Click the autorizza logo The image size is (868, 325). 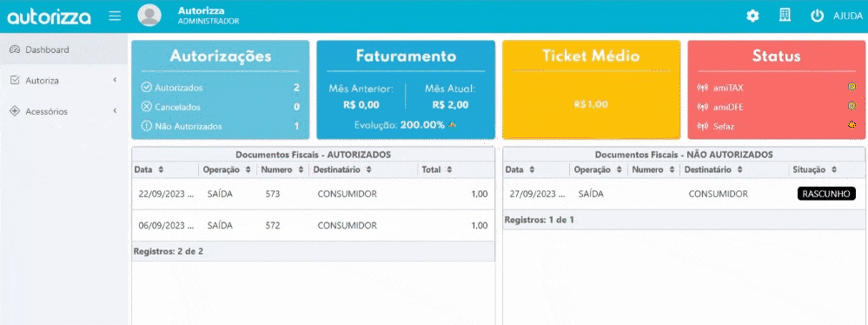[49, 17]
